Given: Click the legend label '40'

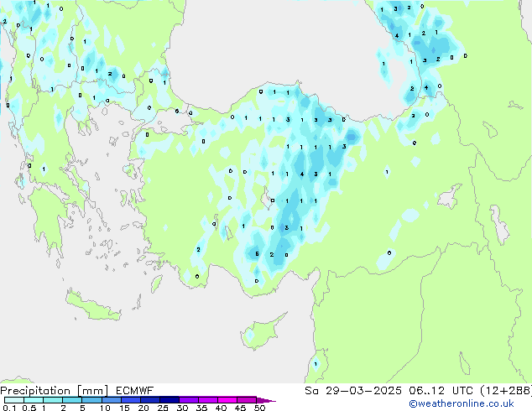Looking at the screenshot, I should pos(221,408).
